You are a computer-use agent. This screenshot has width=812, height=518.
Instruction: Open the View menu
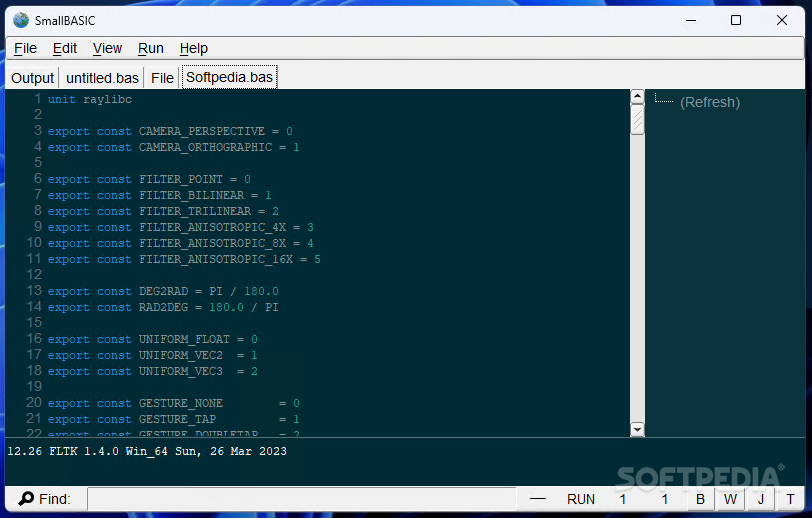107,48
